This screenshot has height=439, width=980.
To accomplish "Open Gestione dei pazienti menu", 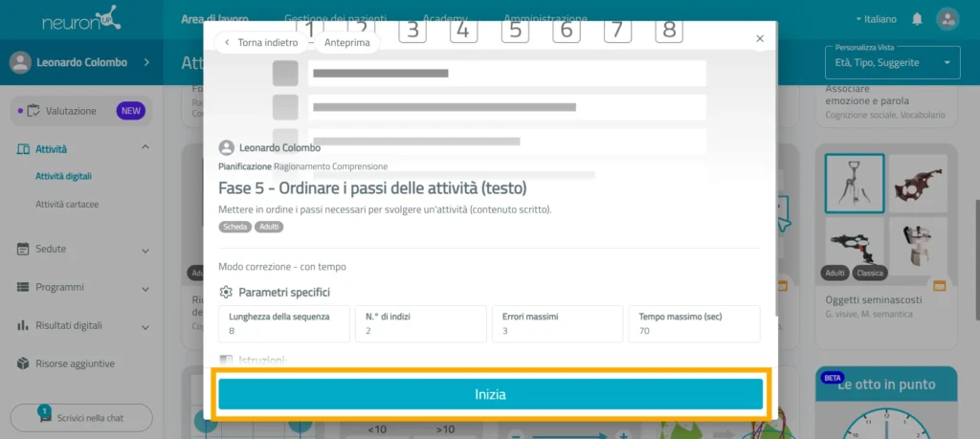I will click(x=335, y=19).
